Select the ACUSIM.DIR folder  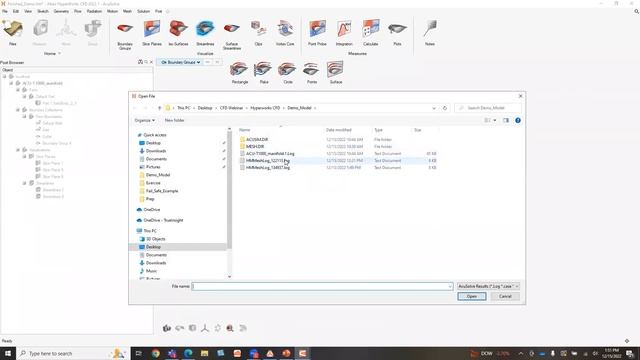pos(257,140)
